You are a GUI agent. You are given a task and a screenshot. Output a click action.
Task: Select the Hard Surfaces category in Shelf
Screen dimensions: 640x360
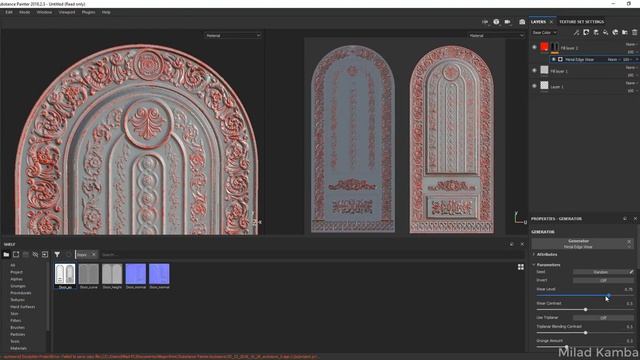click(x=22, y=307)
